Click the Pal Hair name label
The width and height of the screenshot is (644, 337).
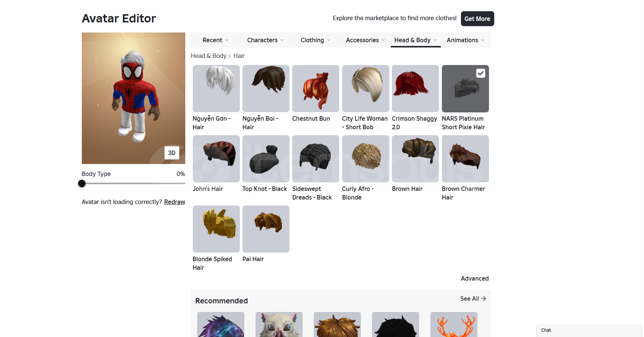253,259
